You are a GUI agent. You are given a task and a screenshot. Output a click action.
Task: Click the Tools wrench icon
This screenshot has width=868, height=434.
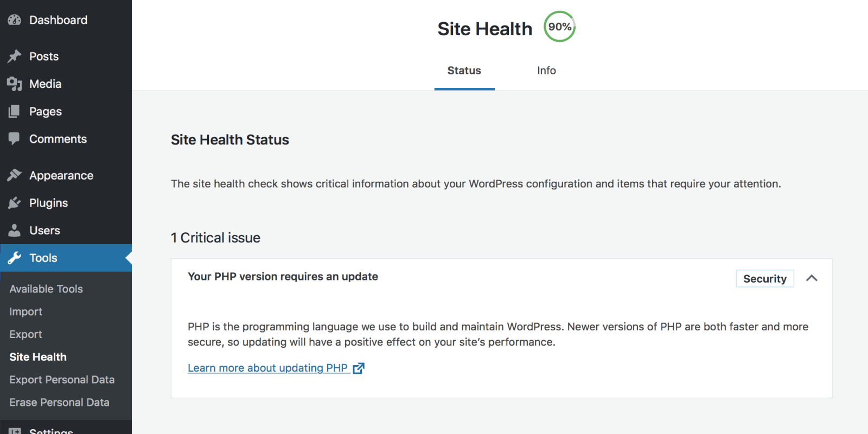pyautogui.click(x=15, y=258)
